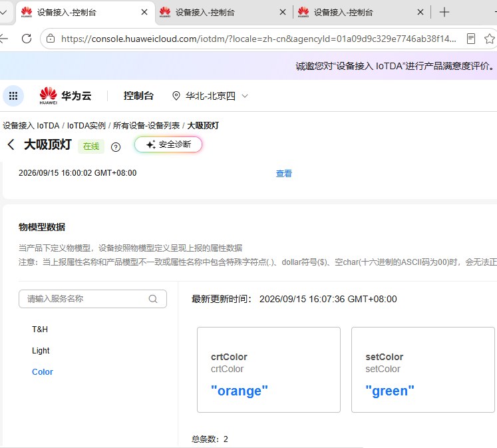The image size is (497, 448).
Task: Click the Huawei Cloud logo
Action: [65, 96]
